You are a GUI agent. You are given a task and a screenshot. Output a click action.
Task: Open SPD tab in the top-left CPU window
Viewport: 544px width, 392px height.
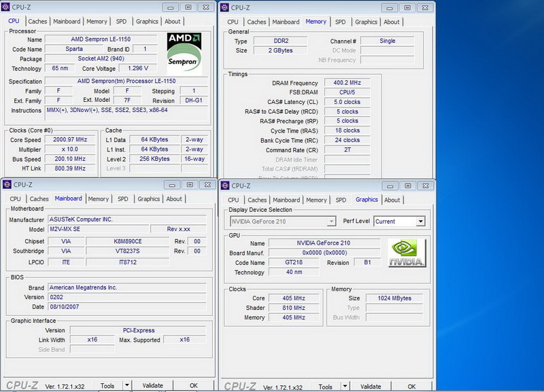pyautogui.click(x=121, y=22)
